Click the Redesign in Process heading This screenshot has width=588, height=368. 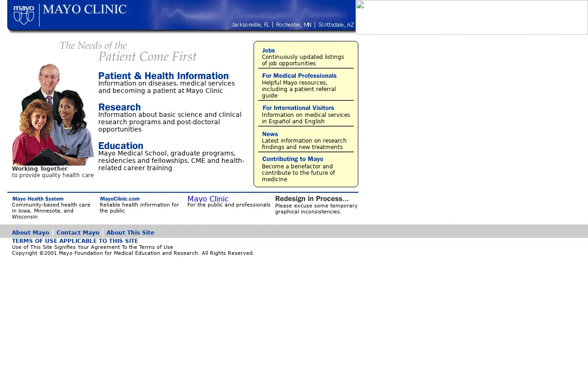[312, 199]
